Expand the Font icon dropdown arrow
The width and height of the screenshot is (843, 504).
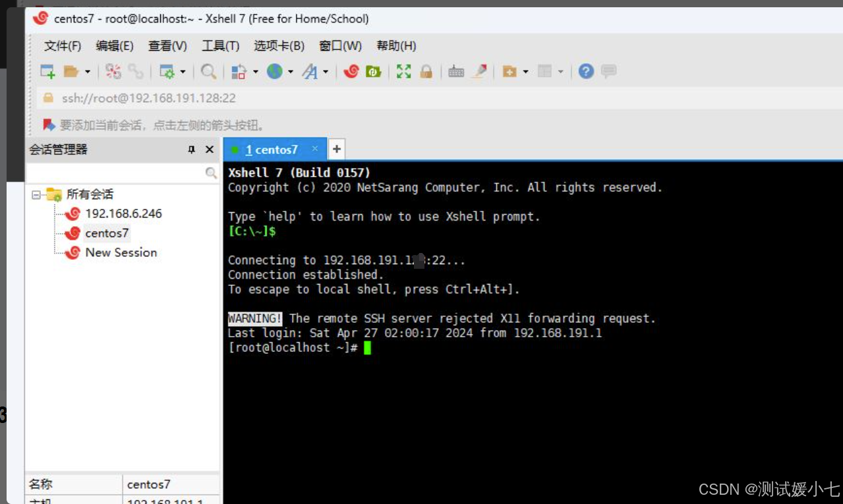(x=325, y=72)
